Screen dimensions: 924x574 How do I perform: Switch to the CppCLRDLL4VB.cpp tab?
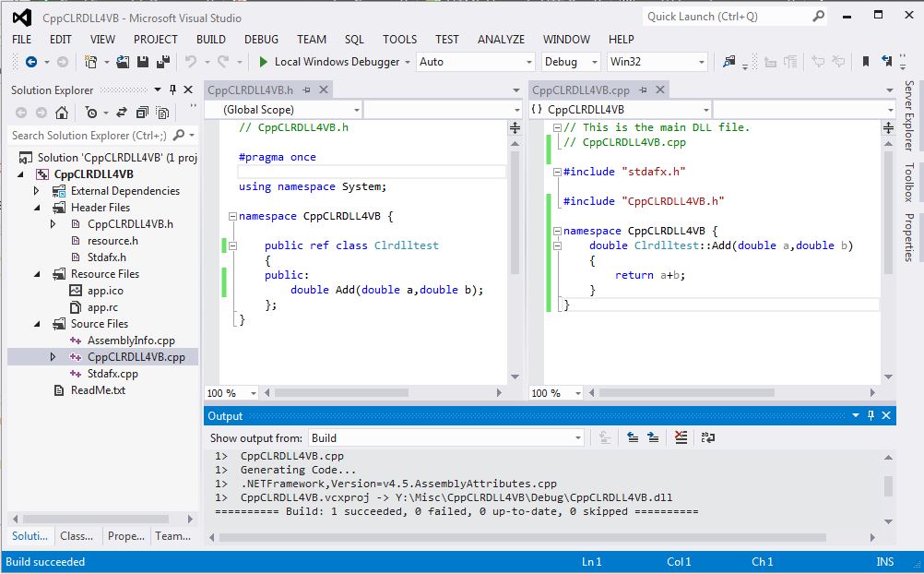[x=581, y=90]
